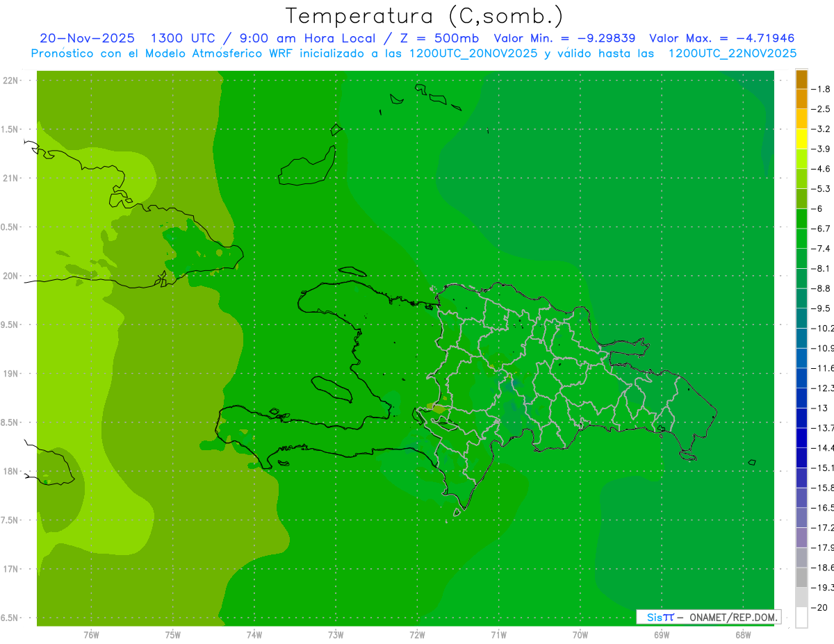Click the '-5.3' colorbar label
Screen dimensions: 834x644
pyautogui.click(x=821, y=189)
